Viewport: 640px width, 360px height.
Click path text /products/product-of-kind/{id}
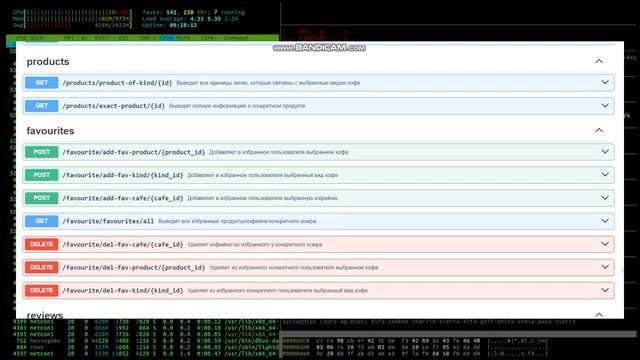click(117, 83)
